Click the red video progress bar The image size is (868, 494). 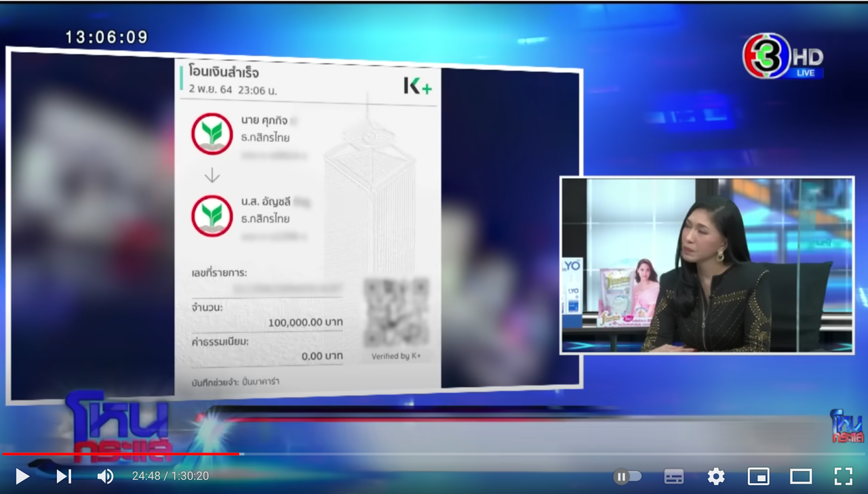coord(121,453)
